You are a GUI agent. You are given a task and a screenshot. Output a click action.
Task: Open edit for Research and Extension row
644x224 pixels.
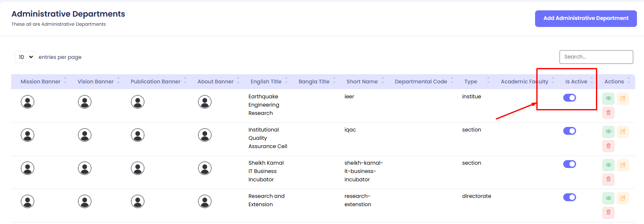[622, 198]
